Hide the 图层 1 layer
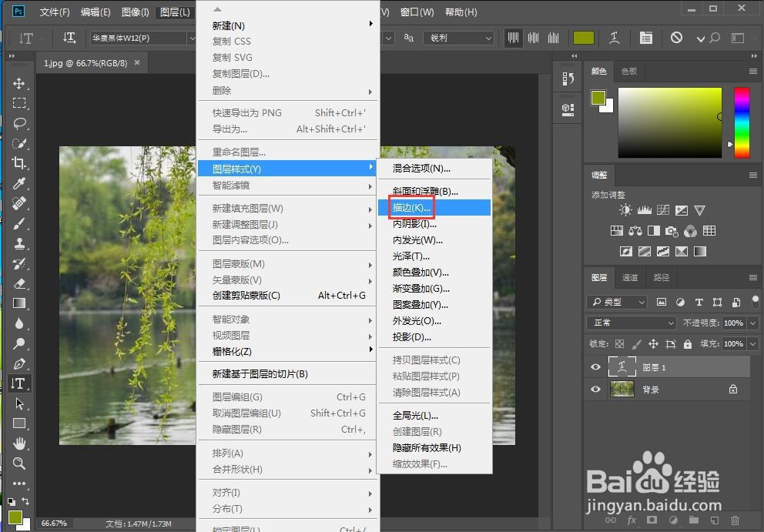 [x=595, y=366]
